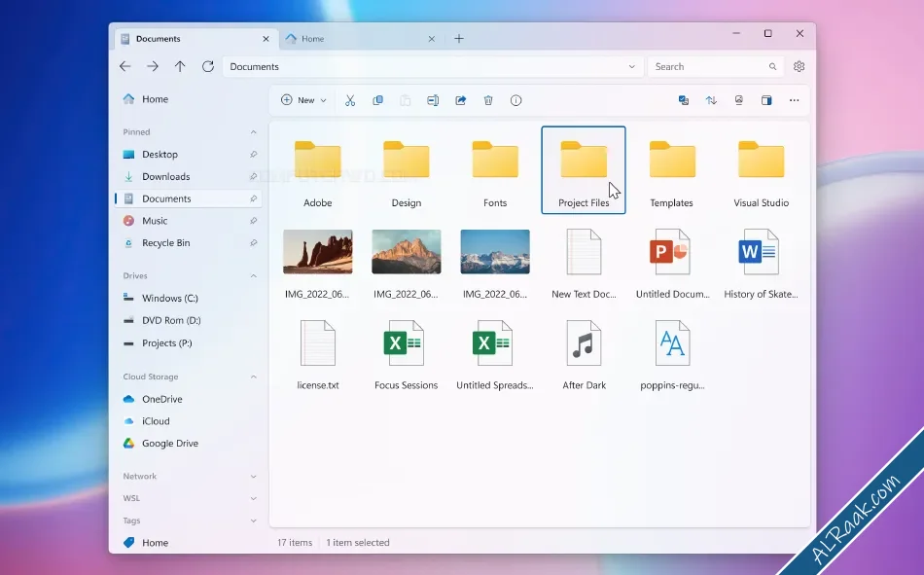Screen dimensions: 924x575
Task: Select the red rock formation photo thumbnail
Action: coord(318,252)
